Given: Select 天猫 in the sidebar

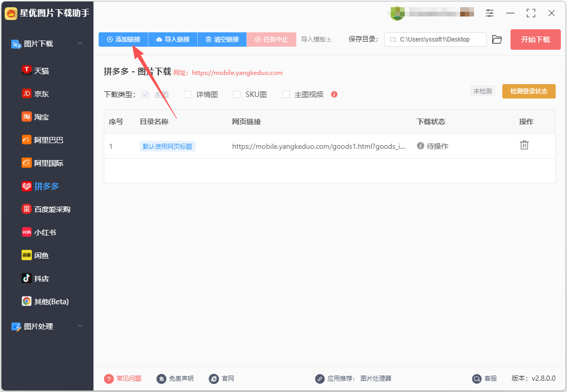Looking at the screenshot, I should [x=42, y=71].
